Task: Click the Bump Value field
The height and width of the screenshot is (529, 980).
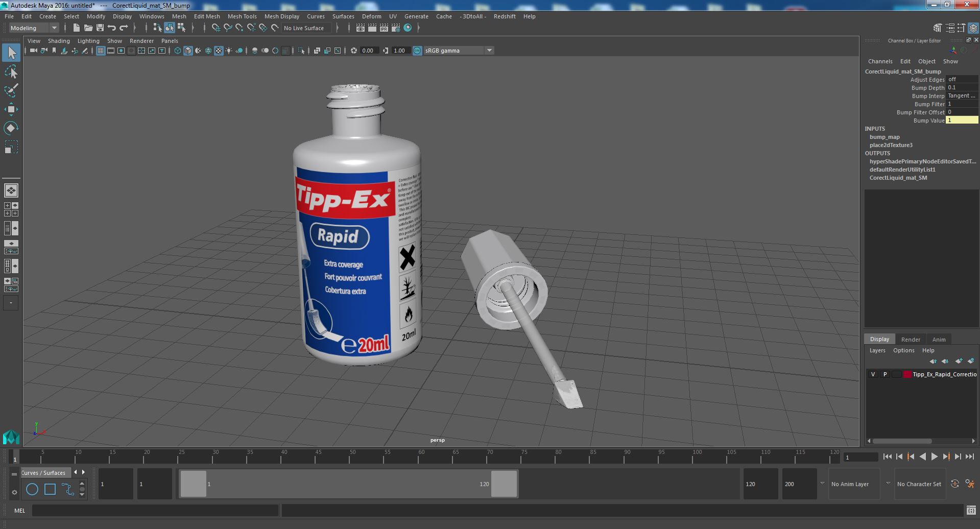Action: click(962, 120)
